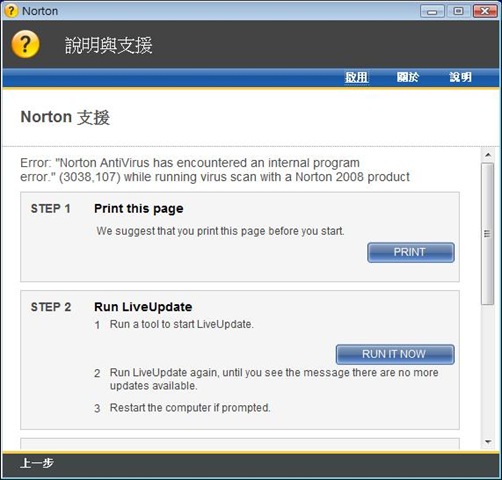Open the 說明 tab
The width and height of the screenshot is (502, 480).
coord(460,77)
